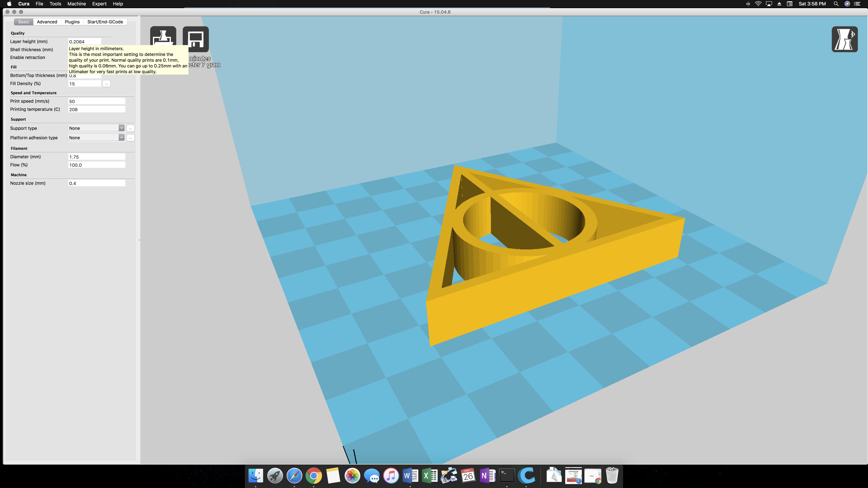This screenshot has width=868, height=488.
Task: Click the Bluetooth status icon
Action: (748, 4)
